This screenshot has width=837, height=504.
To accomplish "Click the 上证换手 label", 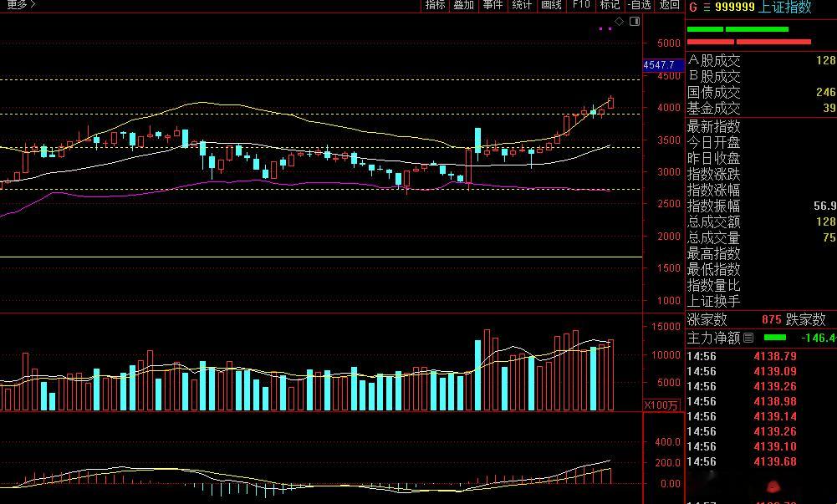I will (714, 301).
